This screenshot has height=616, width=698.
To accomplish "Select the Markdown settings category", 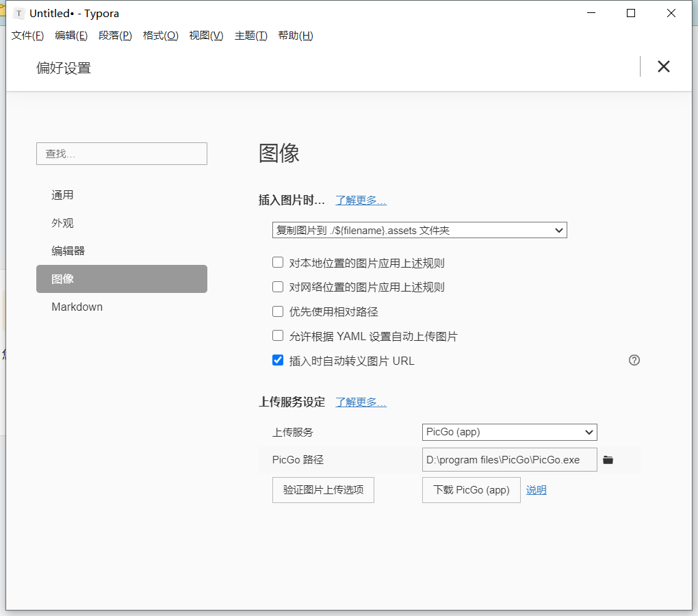I will point(122,307).
